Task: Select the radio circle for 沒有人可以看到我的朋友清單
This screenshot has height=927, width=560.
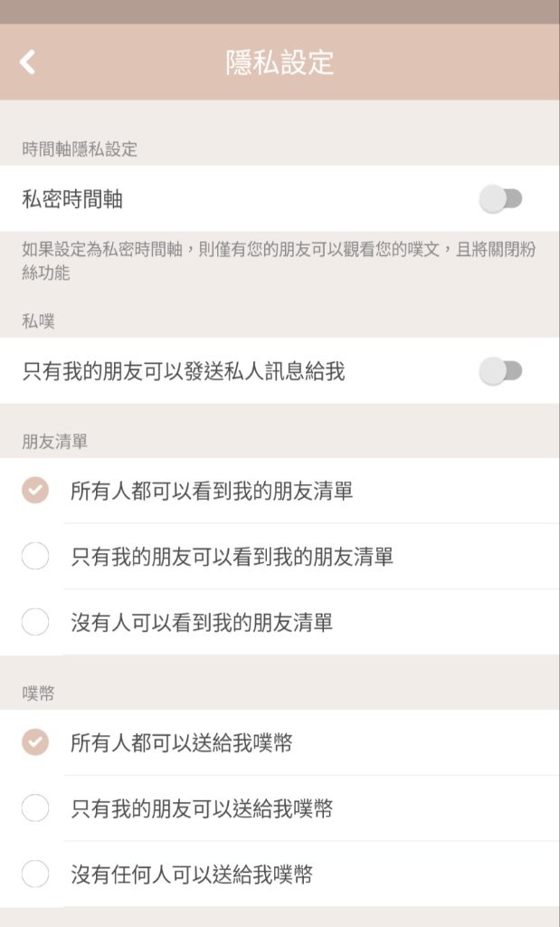Action: [x=35, y=622]
